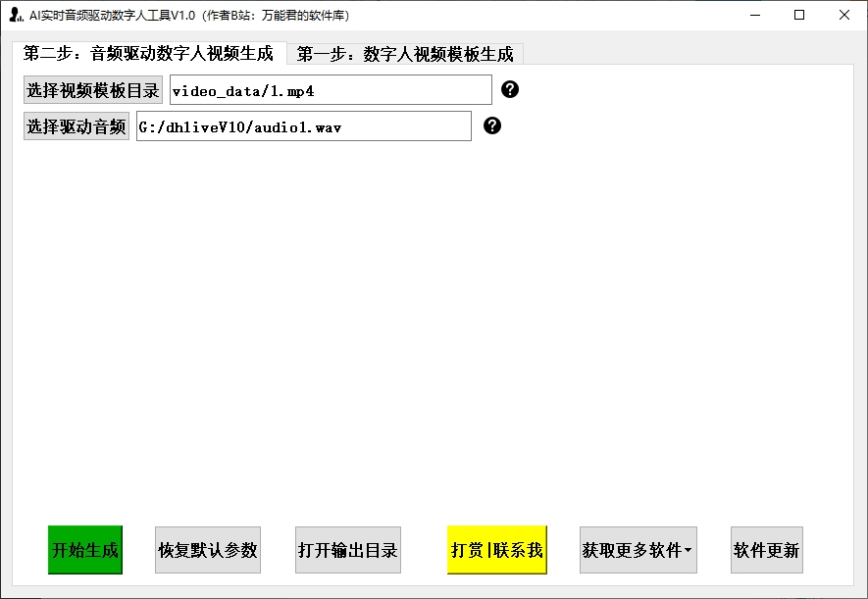Open help for 选择驱动音频 field
Screen dimensions: 868x599
coord(492,125)
